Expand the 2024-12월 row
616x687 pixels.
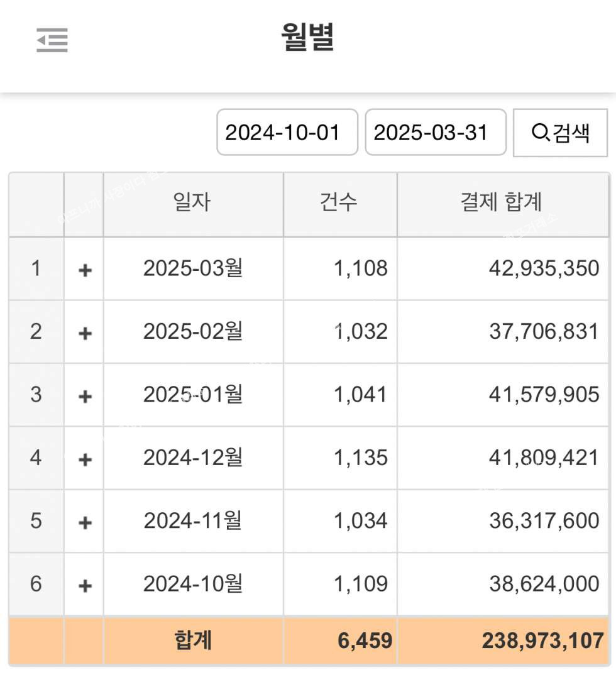point(85,459)
